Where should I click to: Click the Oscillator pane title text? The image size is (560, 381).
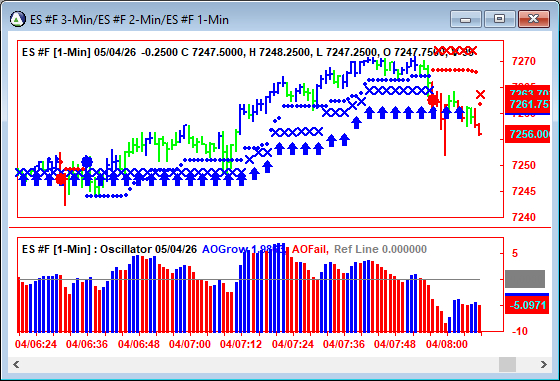pyautogui.click(x=109, y=249)
